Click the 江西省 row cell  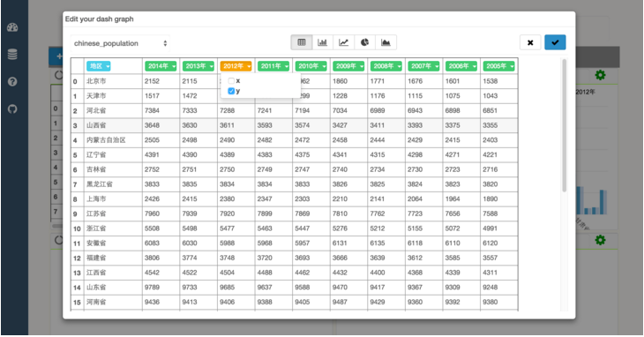(x=113, y=273)
